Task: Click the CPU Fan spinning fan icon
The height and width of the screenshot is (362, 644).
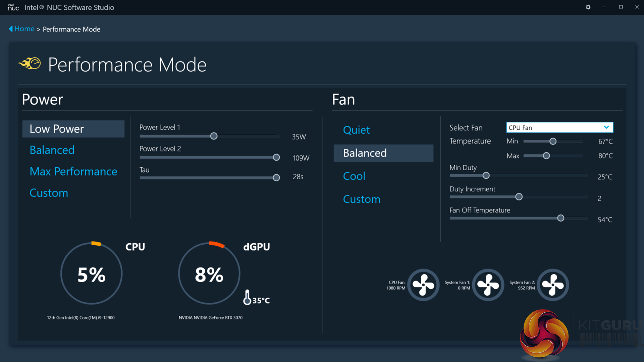Action: pos(423,285)
